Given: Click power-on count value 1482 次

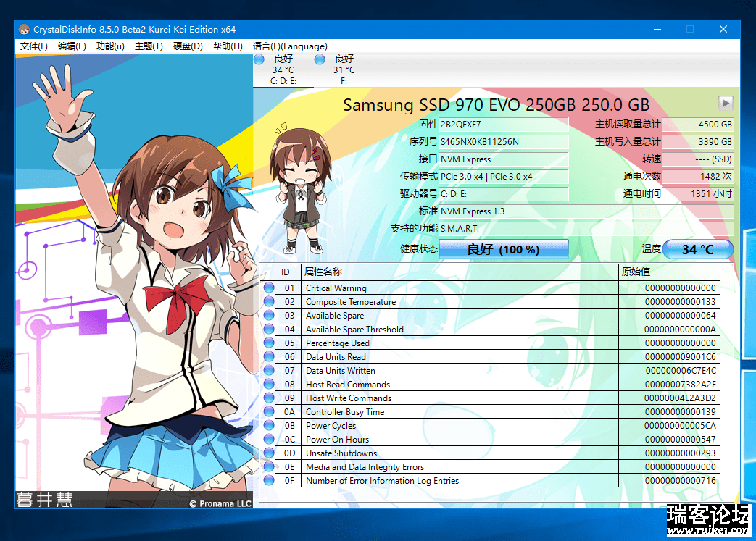Looking at the screenshot, I should point(698,176).
